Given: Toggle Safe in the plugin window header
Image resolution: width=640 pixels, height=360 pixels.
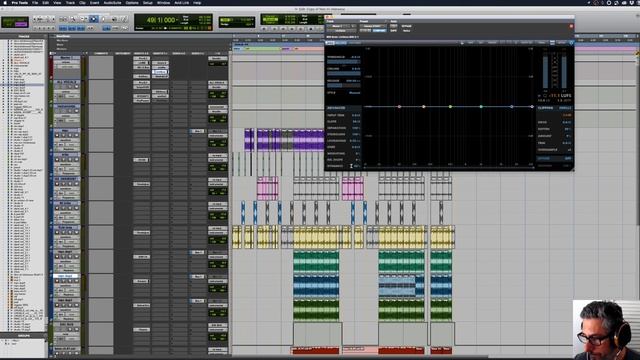Looking at the screenshot, I should pyautogui.click(x=393, y=31).
